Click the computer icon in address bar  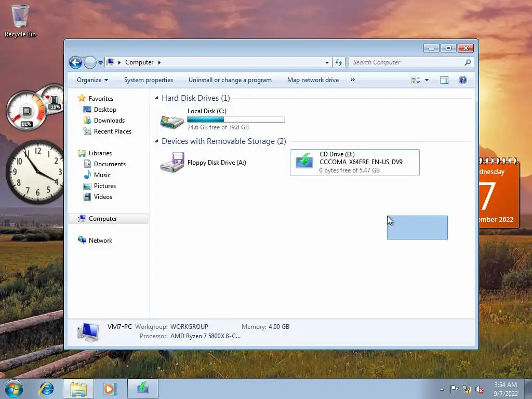point(110,62)
